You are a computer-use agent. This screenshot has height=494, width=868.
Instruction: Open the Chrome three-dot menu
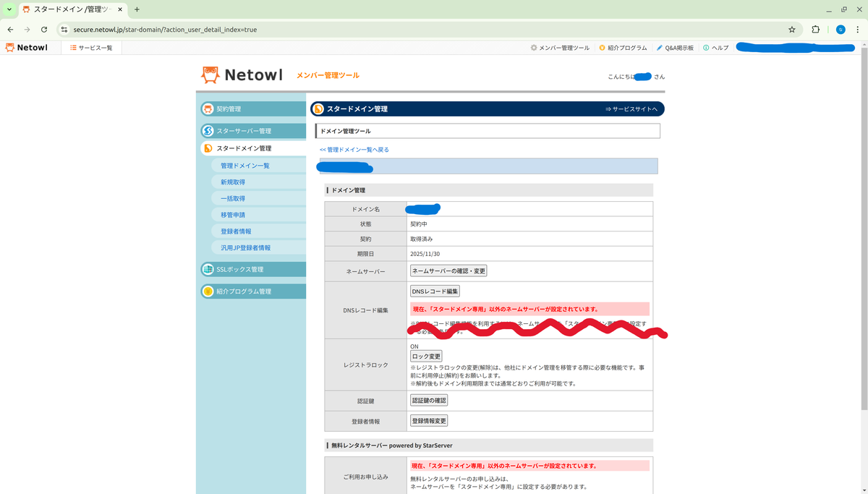click(x=858, y=30)
